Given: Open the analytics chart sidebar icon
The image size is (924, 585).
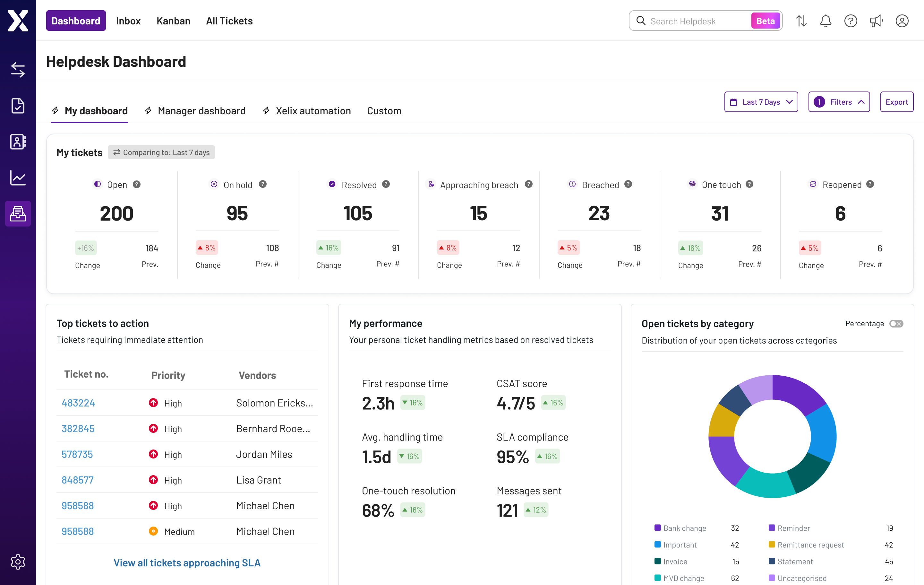Looking at the screenshot, I should tap(18, 178).
